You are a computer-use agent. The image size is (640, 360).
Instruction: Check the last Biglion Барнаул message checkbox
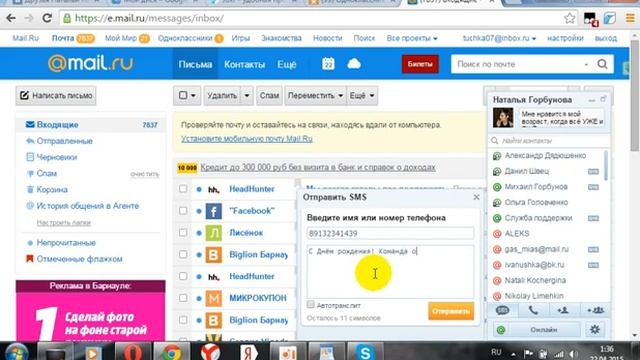(183, 320)
